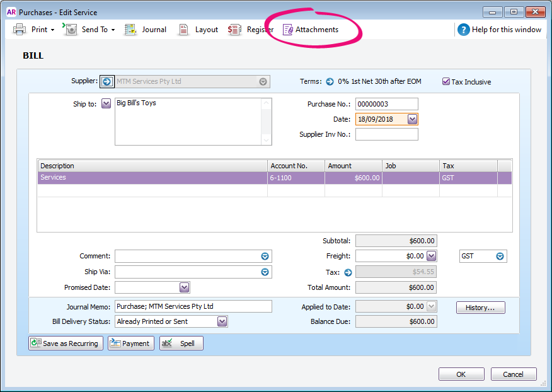
Task: Click the Supplier zoom arrow icon
Action: (x=107, y=81)
